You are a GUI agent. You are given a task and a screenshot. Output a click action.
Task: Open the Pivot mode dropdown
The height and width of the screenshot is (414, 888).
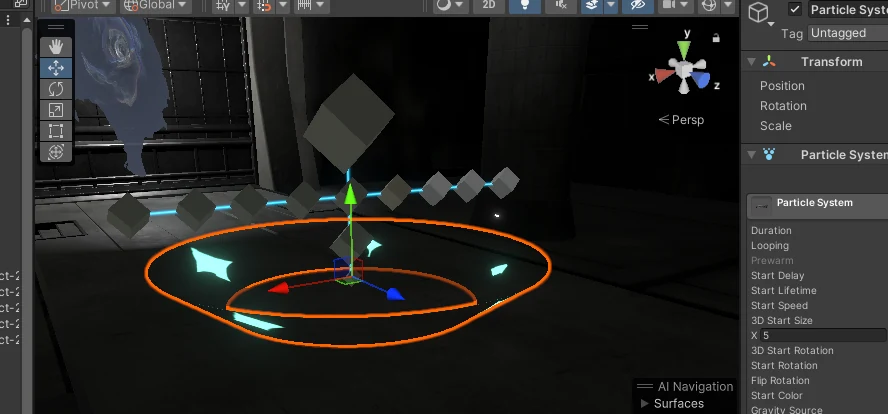tap(83, 6)
